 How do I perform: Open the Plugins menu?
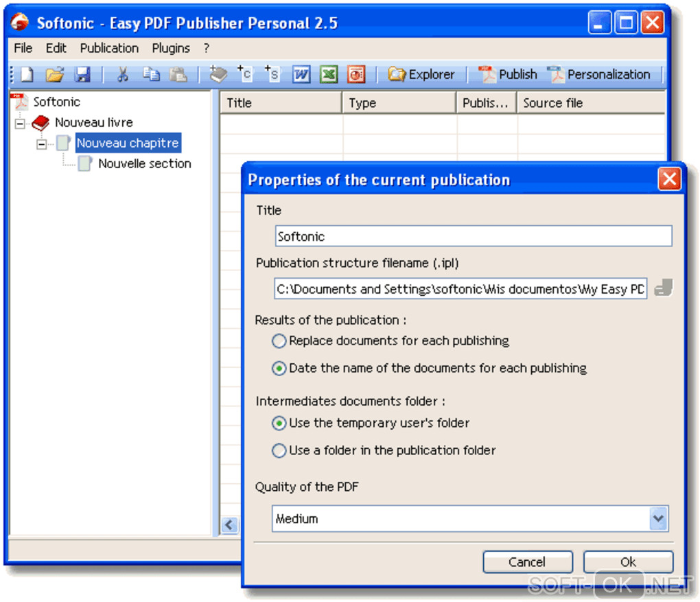(171, 48)
